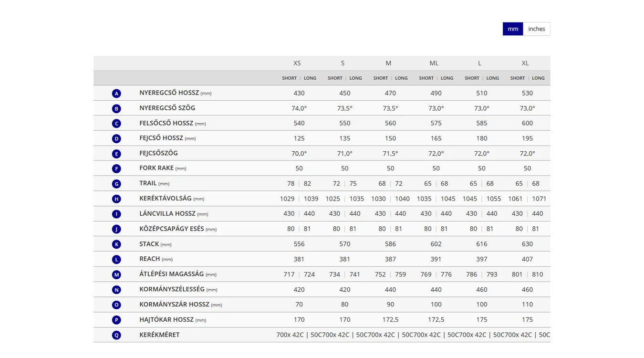Click the H marker for Keréktávolság

(116, 199)
